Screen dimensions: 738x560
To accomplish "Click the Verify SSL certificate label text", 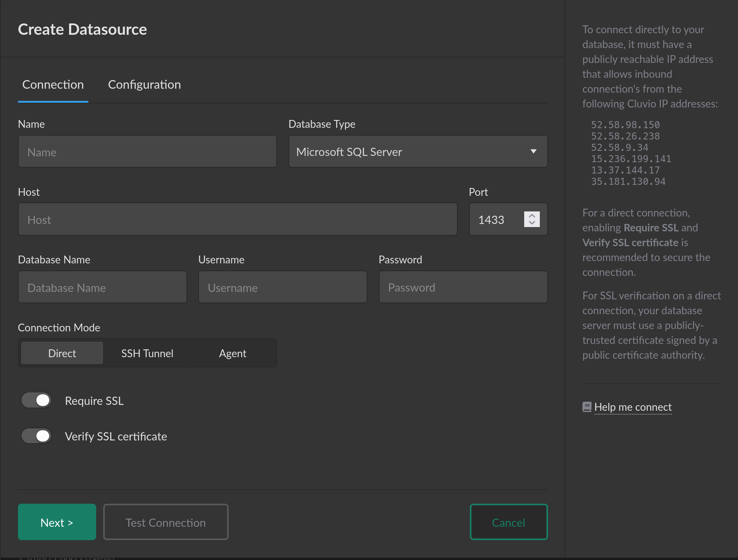I will [x=116, y=437].
